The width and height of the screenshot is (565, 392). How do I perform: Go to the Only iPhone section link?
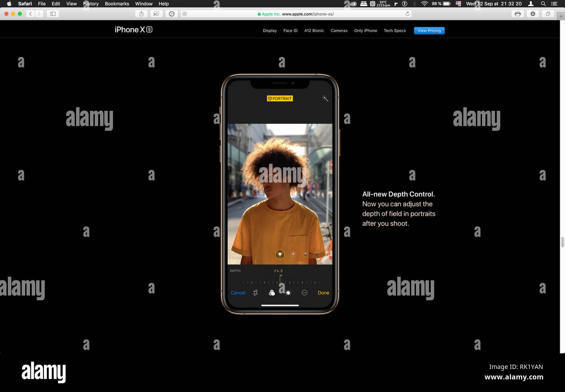tap(366, 31)
